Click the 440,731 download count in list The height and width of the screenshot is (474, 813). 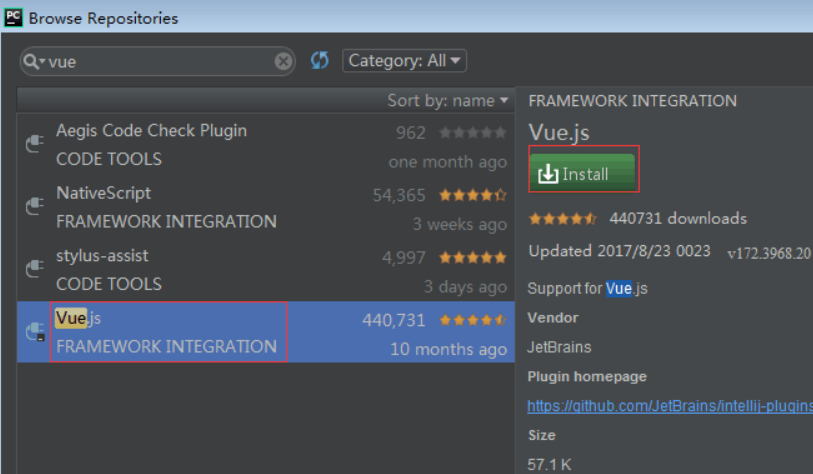point(394,320)
